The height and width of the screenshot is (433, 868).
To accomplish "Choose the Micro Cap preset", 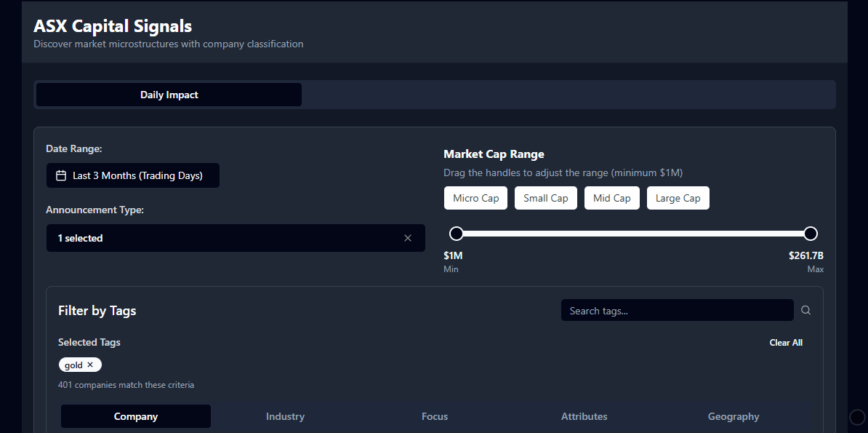I will point(475,198).
